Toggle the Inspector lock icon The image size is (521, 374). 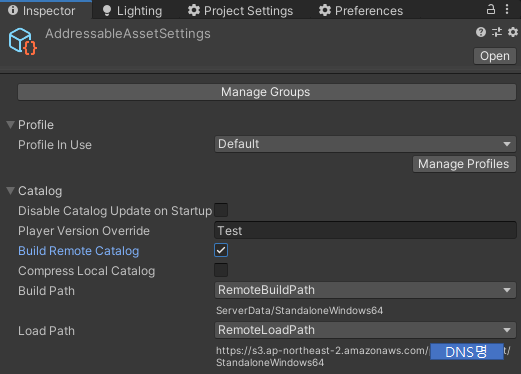tap(490, 9)
